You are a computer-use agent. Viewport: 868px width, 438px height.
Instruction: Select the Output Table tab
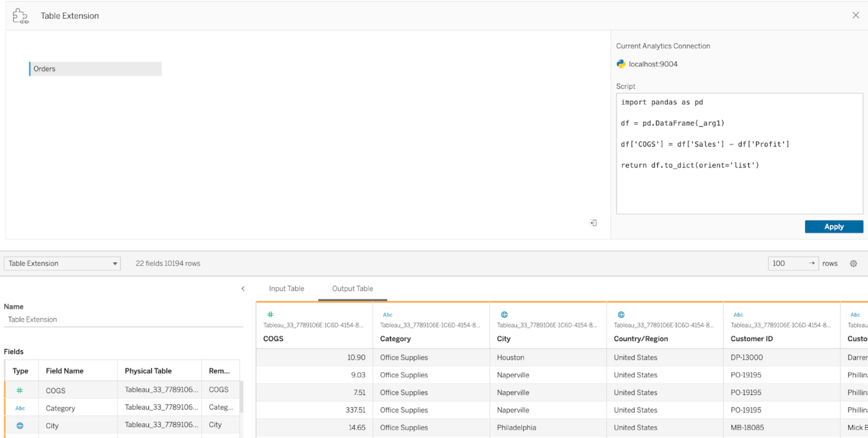click(x=352, y=288)
